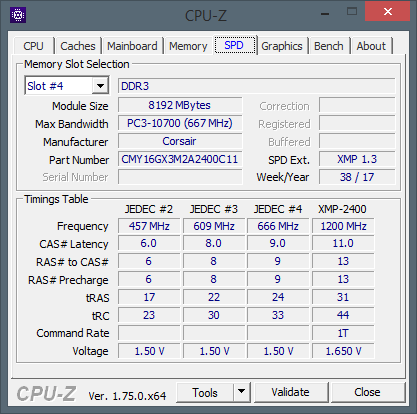The width and height of the screenshot is (417, 414).
Task: Click the Close button at bottom
Action: [367, 392]
